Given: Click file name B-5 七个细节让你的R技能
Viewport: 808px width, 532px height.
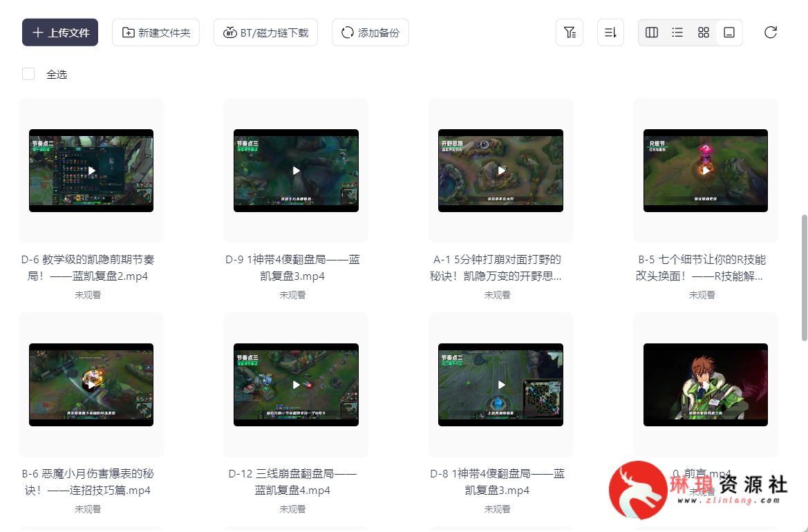Looking at the screenshot, I should pos(702,268).
